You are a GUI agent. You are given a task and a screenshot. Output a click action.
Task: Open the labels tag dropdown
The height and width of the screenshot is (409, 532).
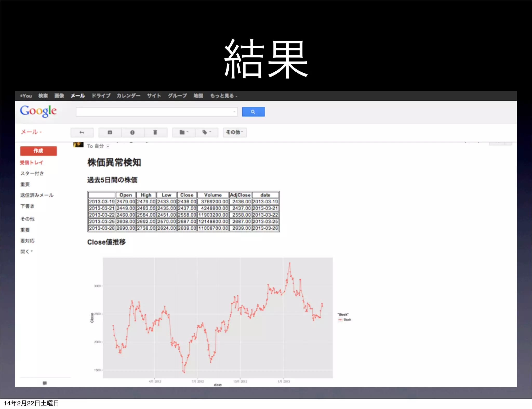[x=207, y=132]
